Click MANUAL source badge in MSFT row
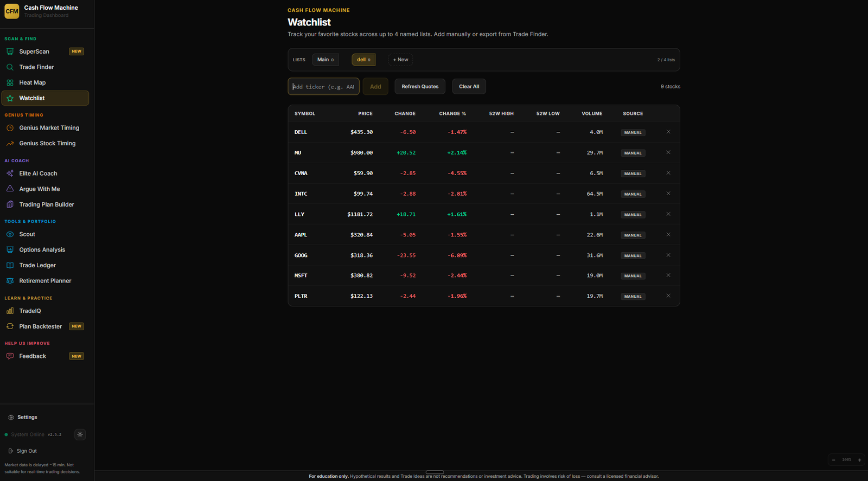Viewport: 868px width, 481px height. click(x=633, y=276)
